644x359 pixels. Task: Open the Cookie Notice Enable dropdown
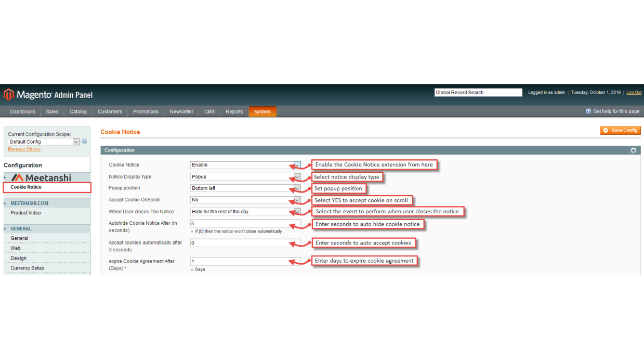[245, 165]
